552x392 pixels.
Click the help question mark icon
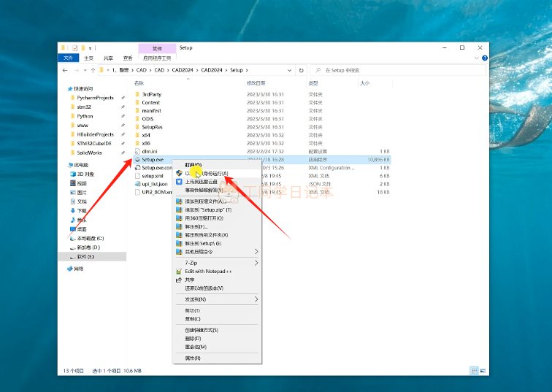[x=483, y=58]
